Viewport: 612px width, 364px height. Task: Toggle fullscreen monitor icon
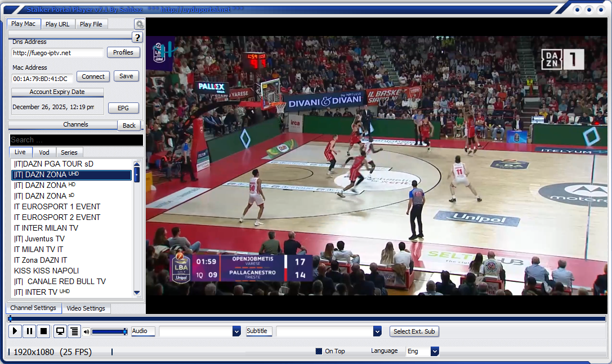point(60,331)
